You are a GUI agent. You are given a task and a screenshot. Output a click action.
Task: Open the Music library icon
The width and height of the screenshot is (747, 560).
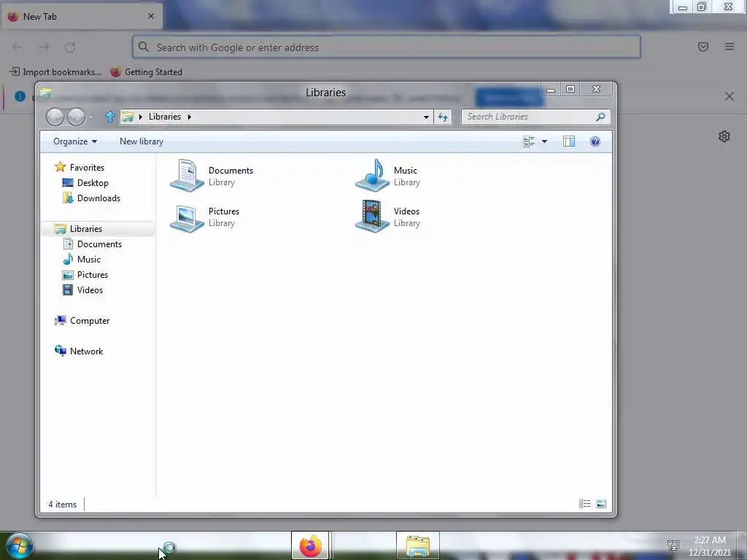tap(372, 175)
